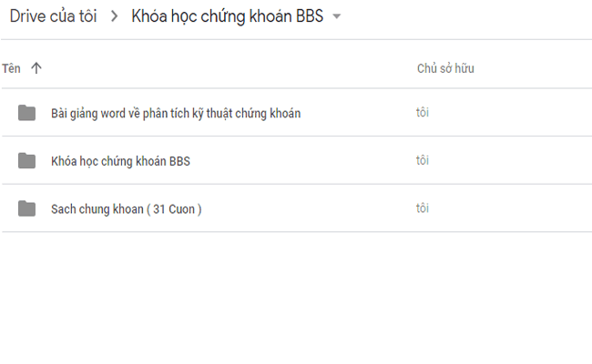
Task: Open the Bài giảng word folder icon
Action: (x=26, y=114)
